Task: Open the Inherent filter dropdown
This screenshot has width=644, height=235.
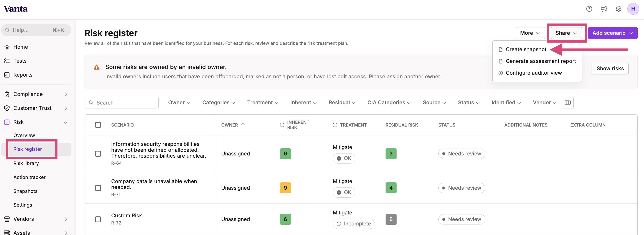Action: pyautogui.click(x=303, y=103)
